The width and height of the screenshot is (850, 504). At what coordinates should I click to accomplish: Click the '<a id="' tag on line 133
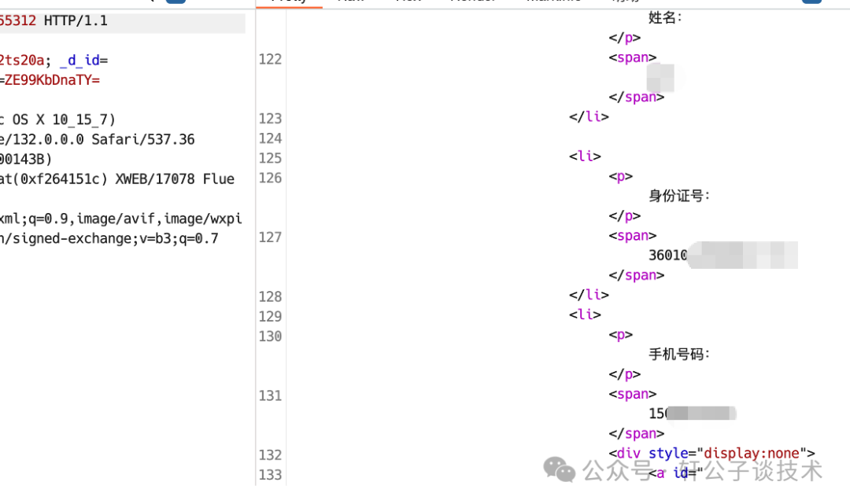pyautogui.click(x=675, y=473)
